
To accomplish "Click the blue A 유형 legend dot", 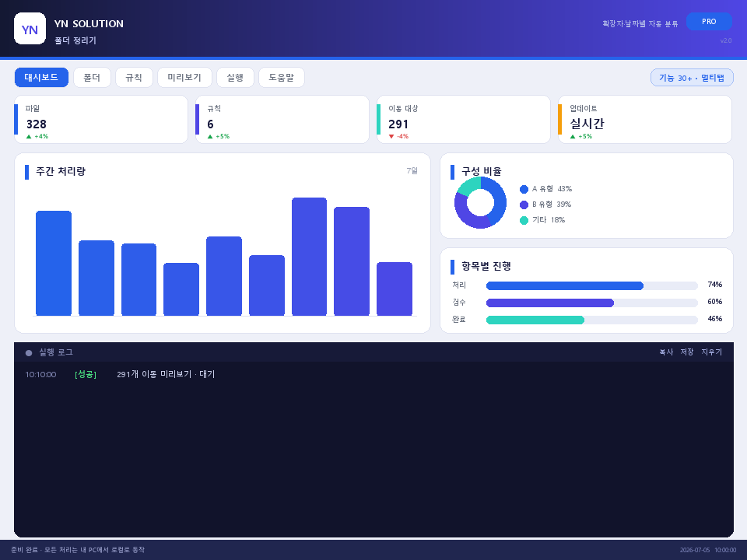I will point(524,190).
